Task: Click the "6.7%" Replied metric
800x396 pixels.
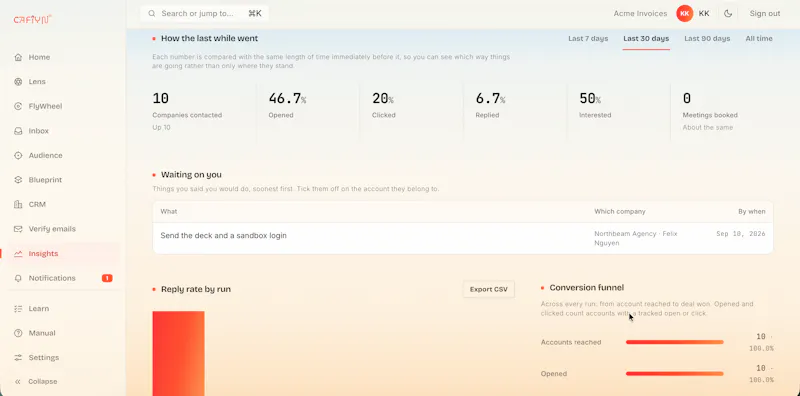Action: (x=490, y=98)
